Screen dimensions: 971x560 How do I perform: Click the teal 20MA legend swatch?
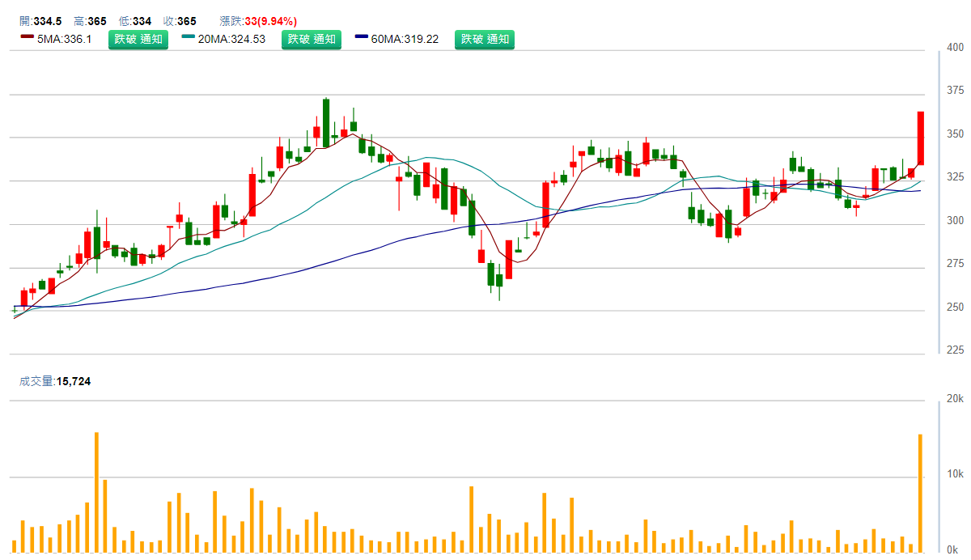(189, 36)
